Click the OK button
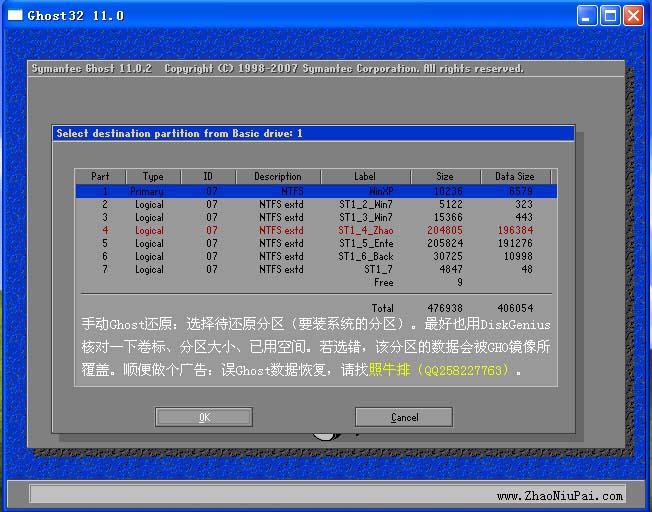Viewport: 652px width, 512px height. point(204,417)
